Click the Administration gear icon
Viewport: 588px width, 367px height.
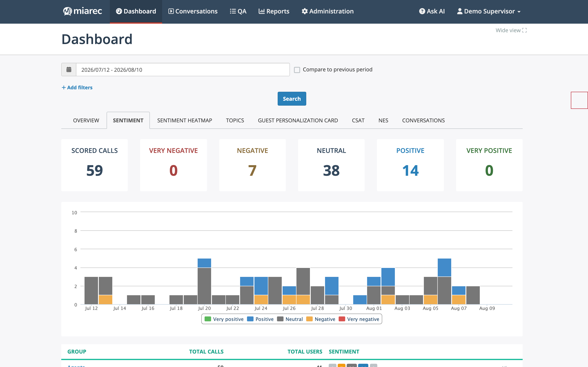(304, 11)
